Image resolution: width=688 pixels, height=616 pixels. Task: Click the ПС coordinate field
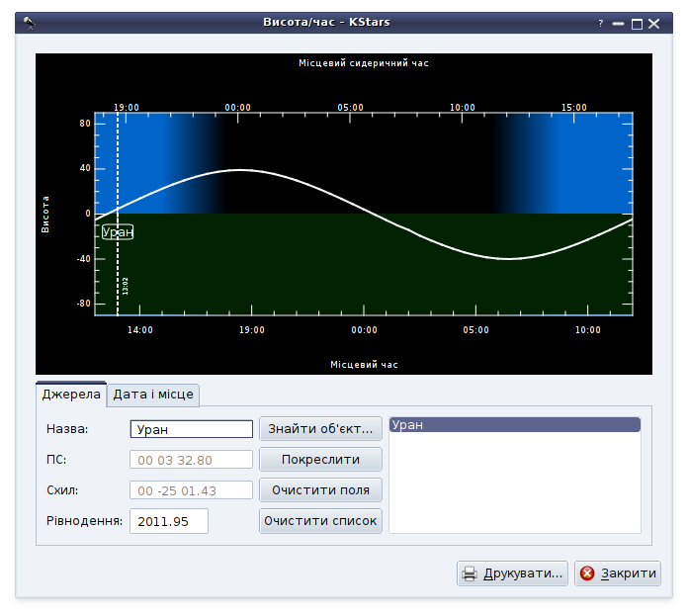click(192, 460)
